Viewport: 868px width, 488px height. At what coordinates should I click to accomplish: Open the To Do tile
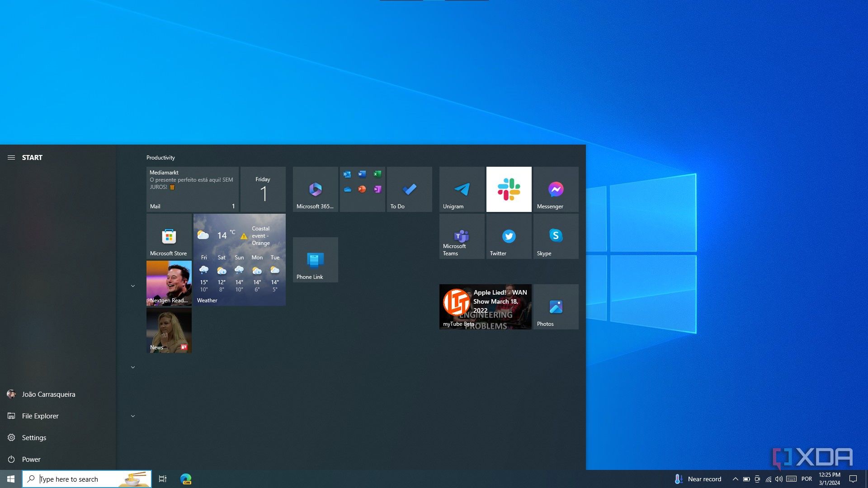pyautogui.click(x=409, y=189)
